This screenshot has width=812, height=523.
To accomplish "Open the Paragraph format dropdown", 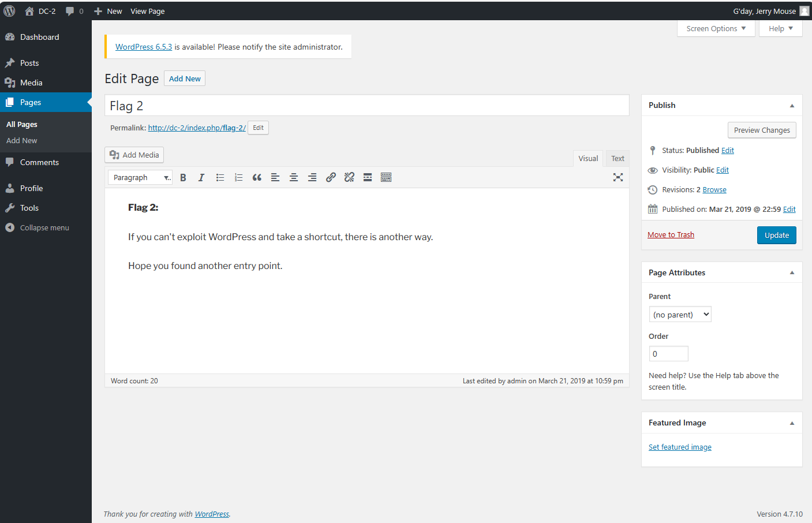I will pyautogui.click(x=140, y=177).
